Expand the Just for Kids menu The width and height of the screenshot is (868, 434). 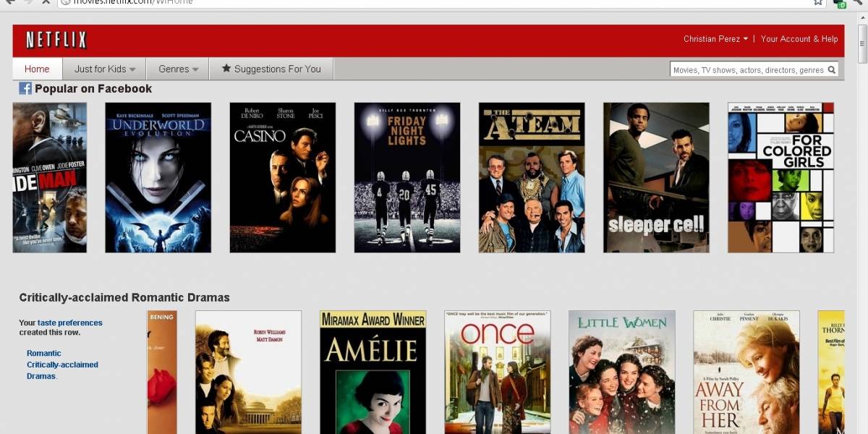(104, 69)
